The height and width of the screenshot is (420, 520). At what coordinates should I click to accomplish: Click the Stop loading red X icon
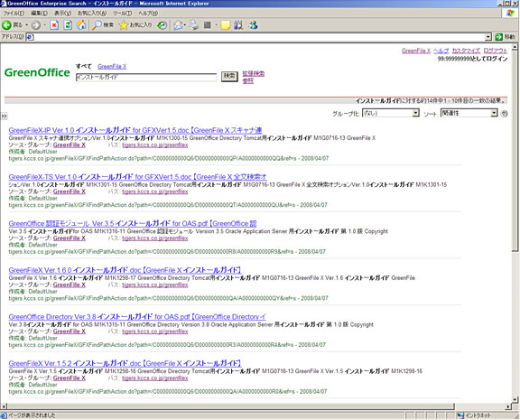click(54, 25)
